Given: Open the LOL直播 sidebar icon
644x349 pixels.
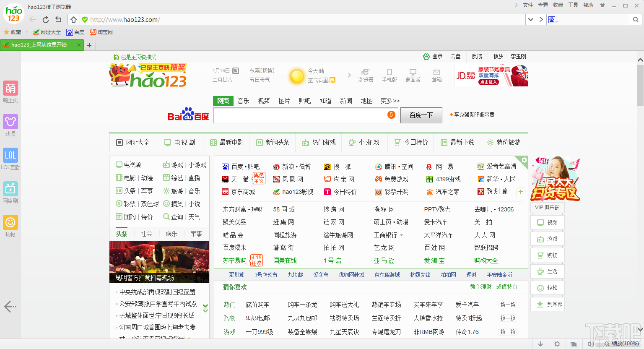Looking at the screenshot, I should tap(10, 155).
